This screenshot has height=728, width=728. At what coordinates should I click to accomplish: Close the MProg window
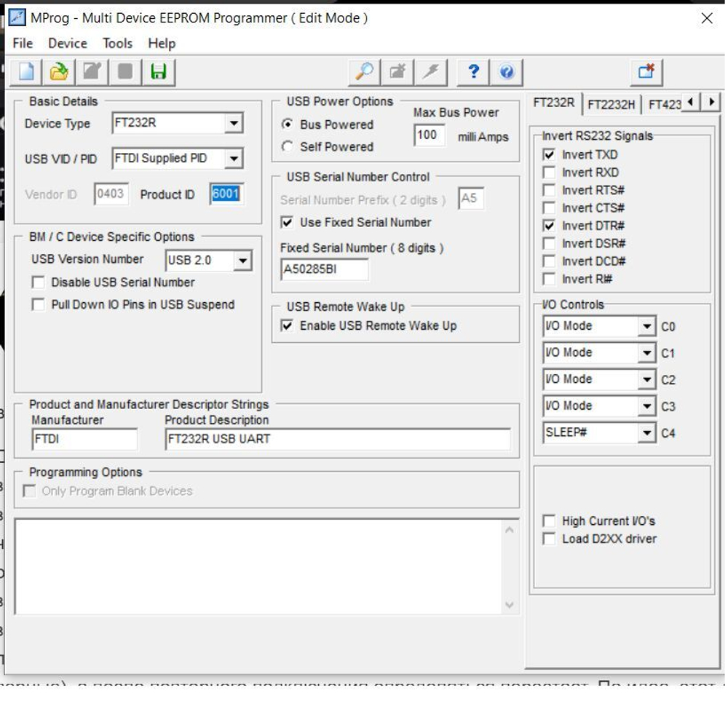(x=706, y=18)
